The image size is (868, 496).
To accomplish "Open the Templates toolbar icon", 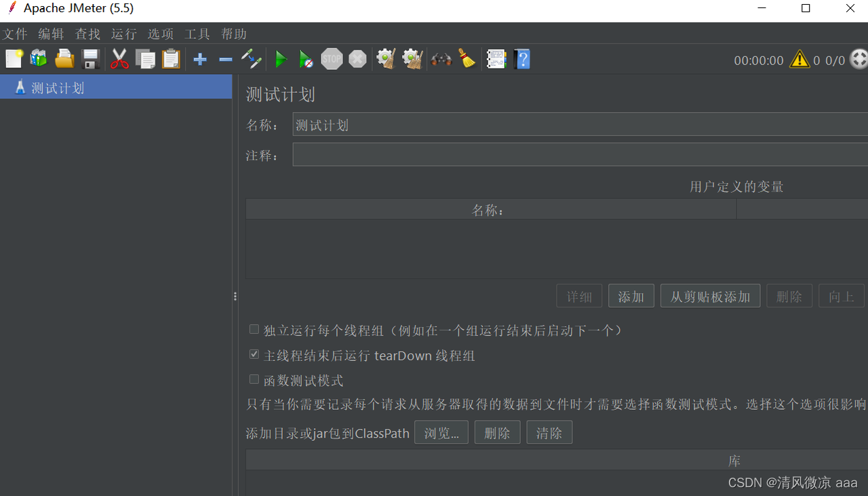I will tap(39, 59).
